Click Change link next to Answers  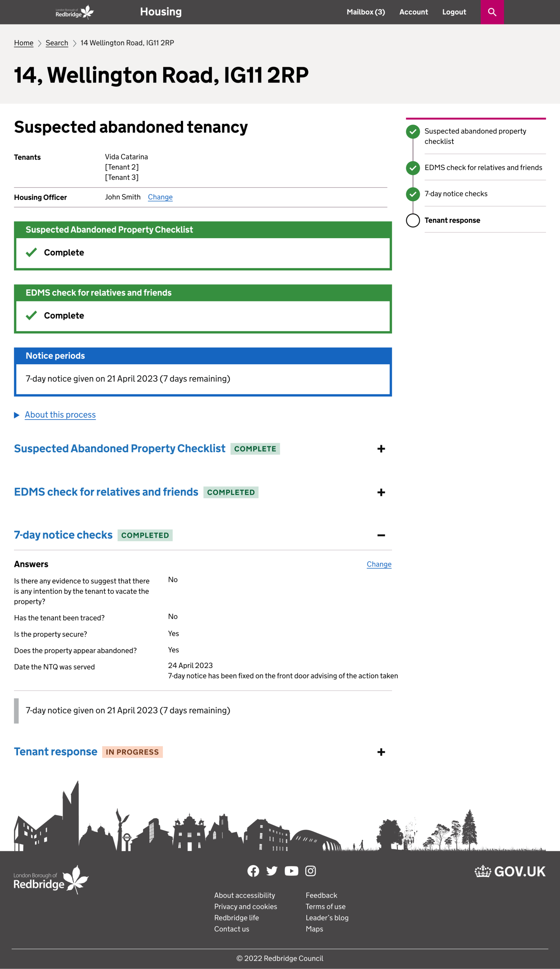click(x=379, y=564)
